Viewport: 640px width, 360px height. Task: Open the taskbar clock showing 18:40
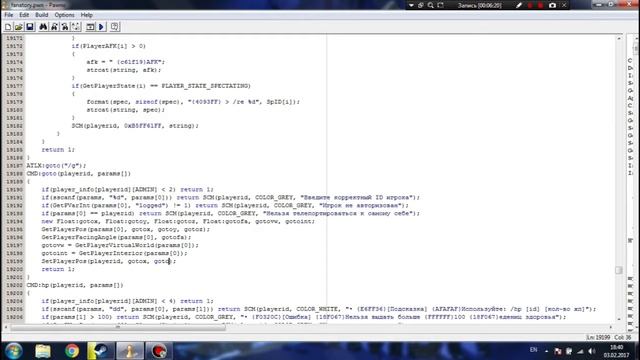[x=616, y=351]
